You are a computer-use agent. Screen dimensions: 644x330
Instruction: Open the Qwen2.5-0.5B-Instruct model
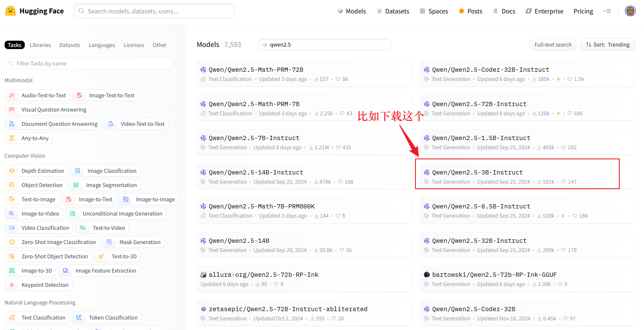[x=527, y=210]
